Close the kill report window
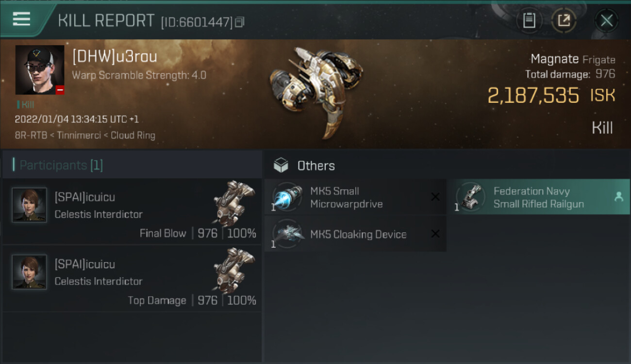Screen dimensions: 631x364 (606, 20)
